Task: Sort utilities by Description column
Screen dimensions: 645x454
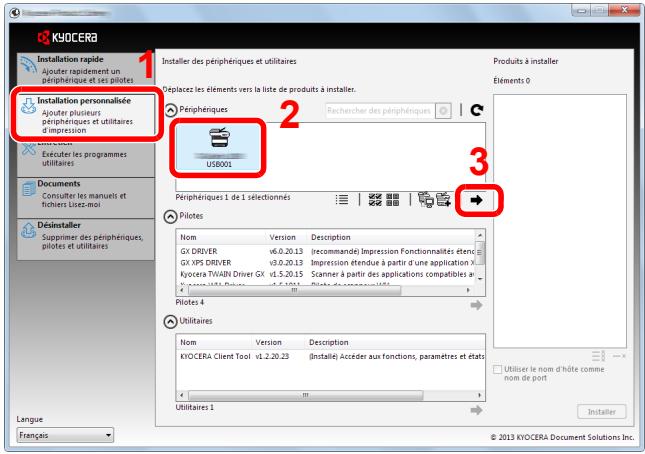Action: coord(395,342)
